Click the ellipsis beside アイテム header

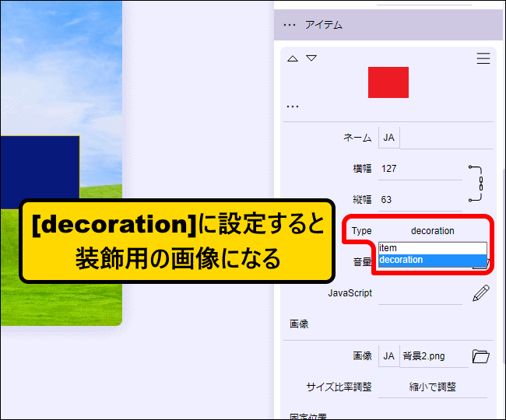(290, 25)
